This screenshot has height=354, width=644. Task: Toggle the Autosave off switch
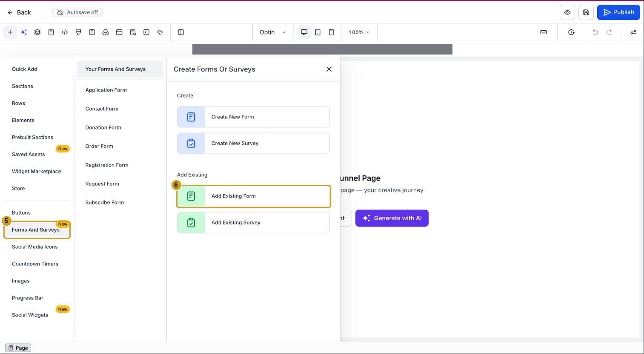point(77,12)
